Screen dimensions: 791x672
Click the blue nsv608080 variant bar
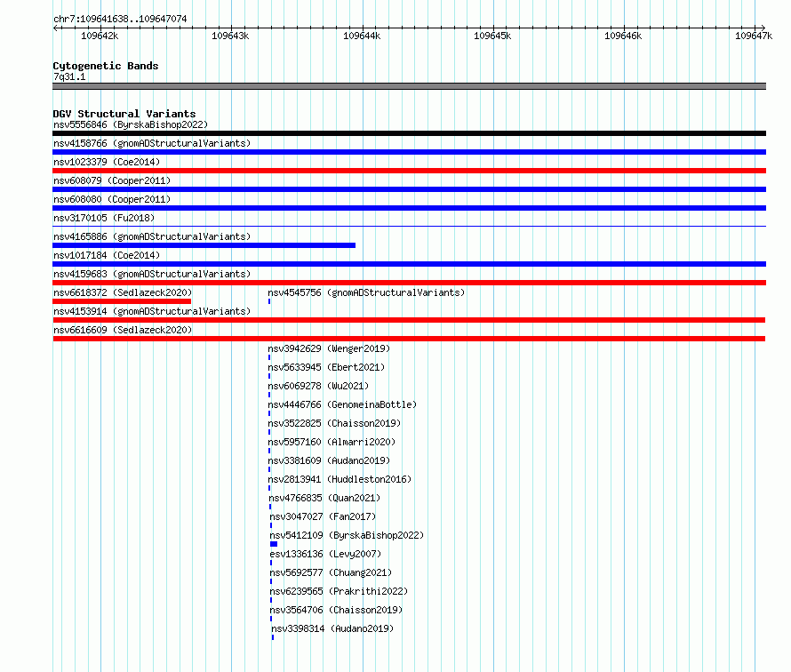(409, 208)
